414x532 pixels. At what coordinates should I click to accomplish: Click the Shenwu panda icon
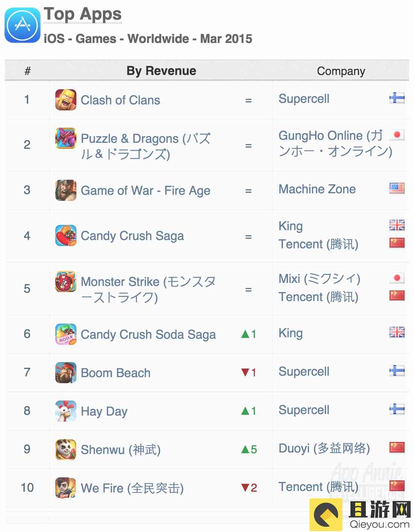point(66,449)
